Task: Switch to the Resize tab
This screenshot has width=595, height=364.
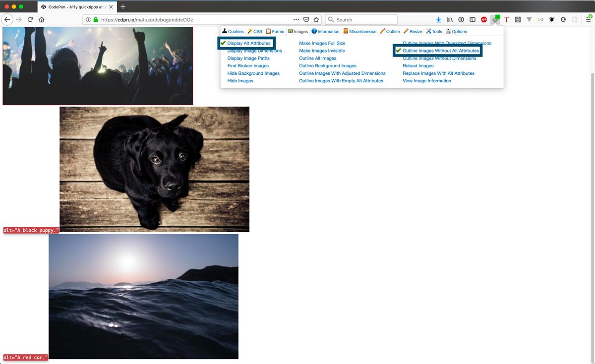Action: coord(413,31)
